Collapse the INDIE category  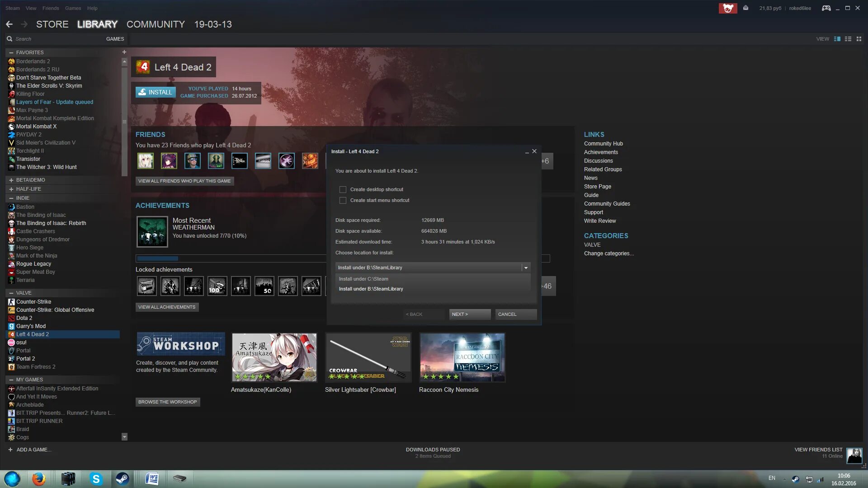coord(11,198)
